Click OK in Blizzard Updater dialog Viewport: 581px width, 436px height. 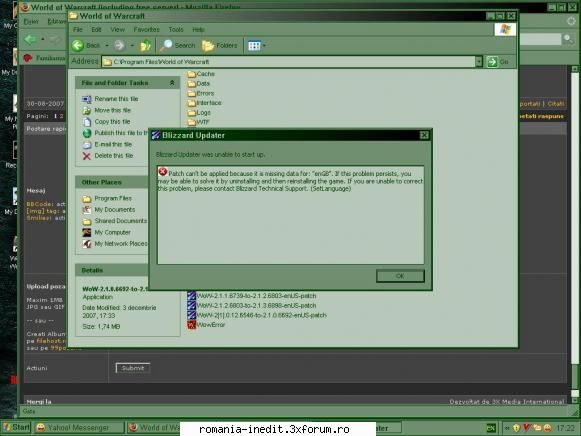[x=400, y=276]
